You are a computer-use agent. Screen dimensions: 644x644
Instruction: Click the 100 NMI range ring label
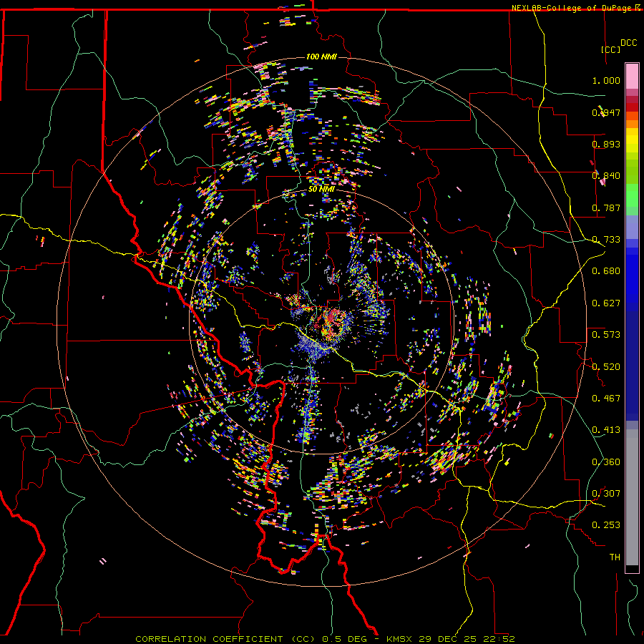[x=321, y=57]
